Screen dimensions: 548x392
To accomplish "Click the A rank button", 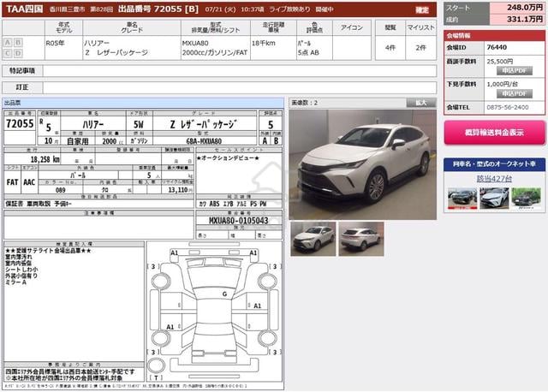I will [x=8, y=42].
